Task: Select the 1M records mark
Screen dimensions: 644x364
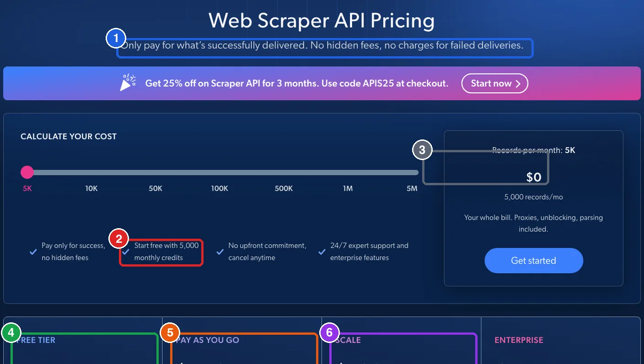Action: coord(348,188)
